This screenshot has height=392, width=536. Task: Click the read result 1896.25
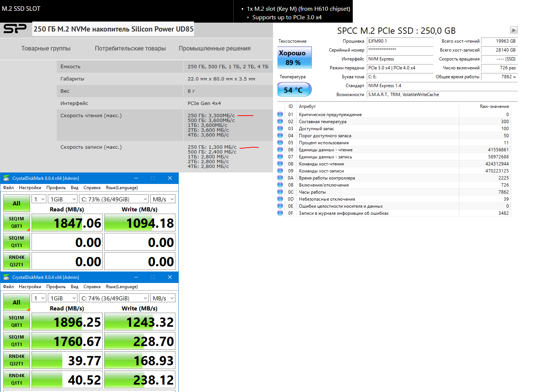point(67,322)
